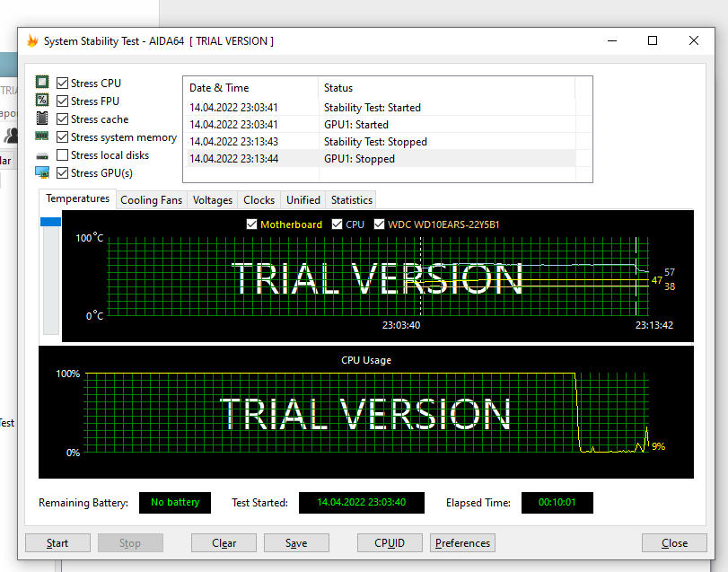The image size is (728, 572).
Task: Toggle the Stress system memory checkbox
Action: (62, 137)
